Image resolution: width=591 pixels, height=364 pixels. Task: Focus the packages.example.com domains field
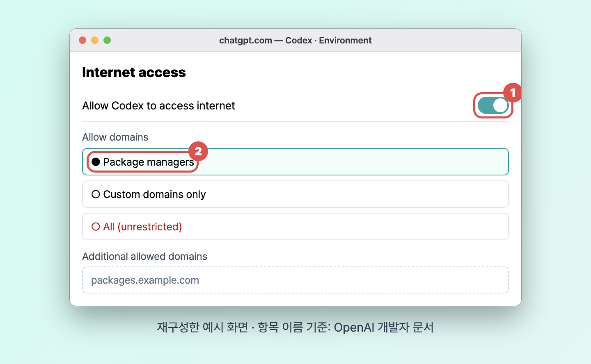click(295, 280)
